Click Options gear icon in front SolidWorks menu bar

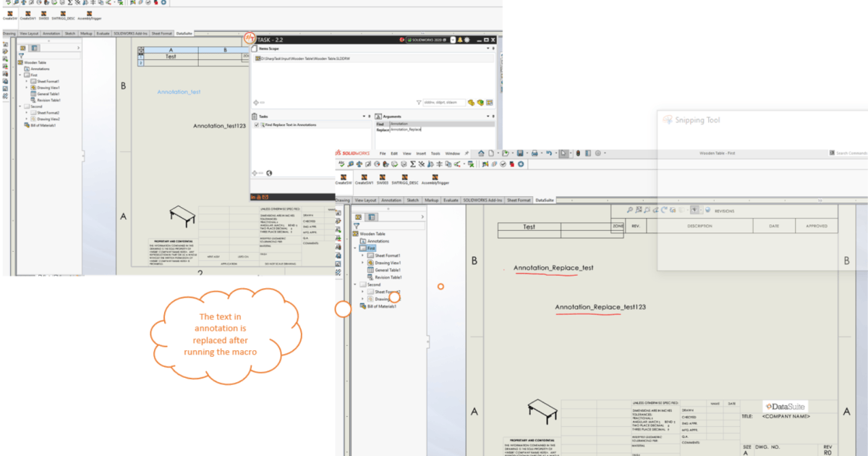tap(598, 153)
